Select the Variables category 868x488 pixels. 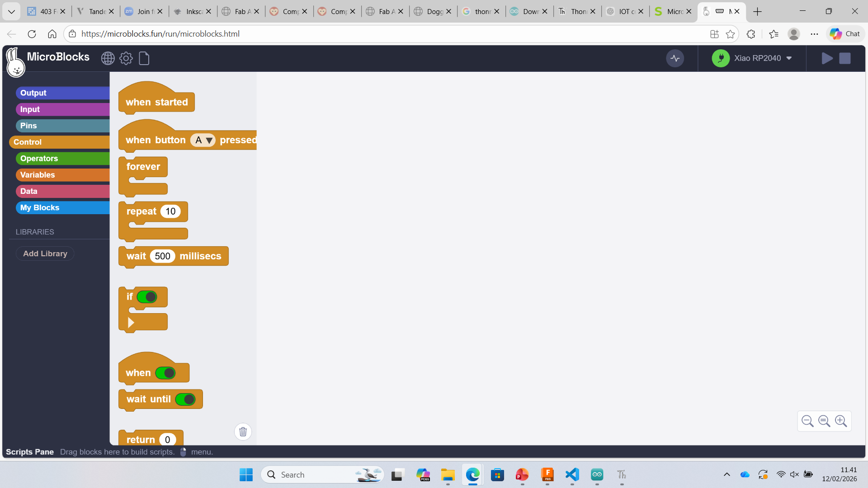[x=38, y=175]
